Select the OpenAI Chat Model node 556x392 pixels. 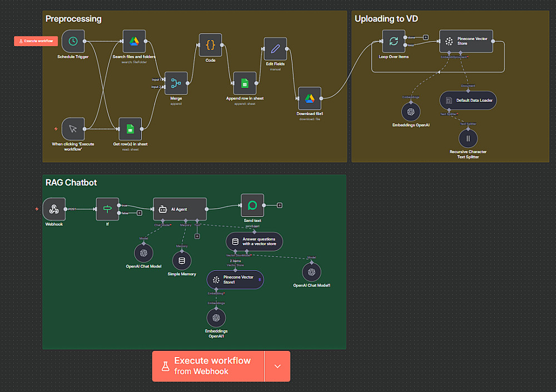coord(143,252)
